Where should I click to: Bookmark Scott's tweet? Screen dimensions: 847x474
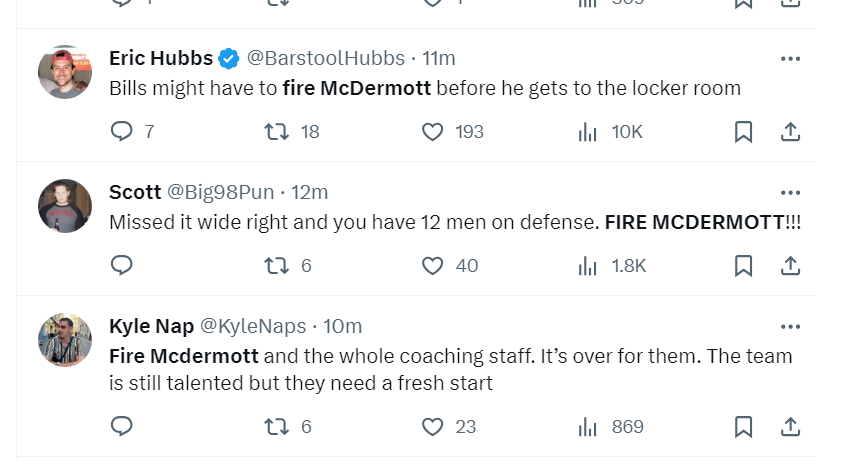[743, 265]
